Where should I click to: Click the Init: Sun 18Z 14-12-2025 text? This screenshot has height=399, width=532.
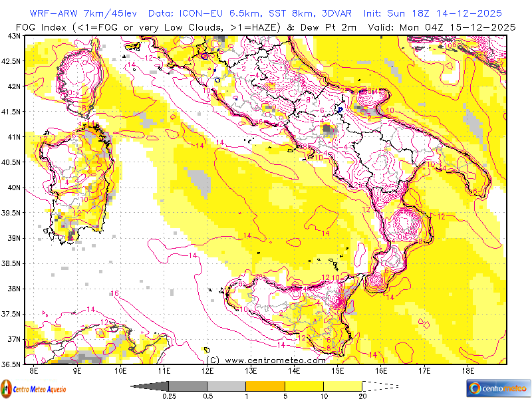432,13
